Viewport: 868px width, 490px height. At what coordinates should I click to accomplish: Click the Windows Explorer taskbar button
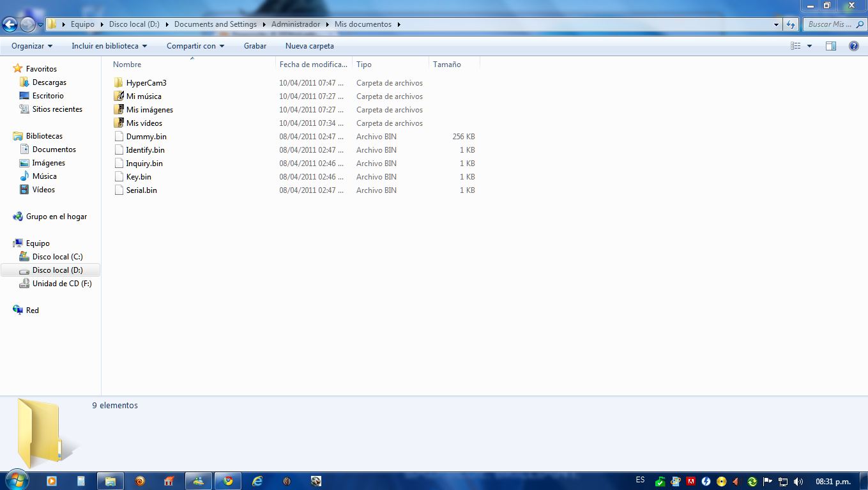tap(110, 481)
